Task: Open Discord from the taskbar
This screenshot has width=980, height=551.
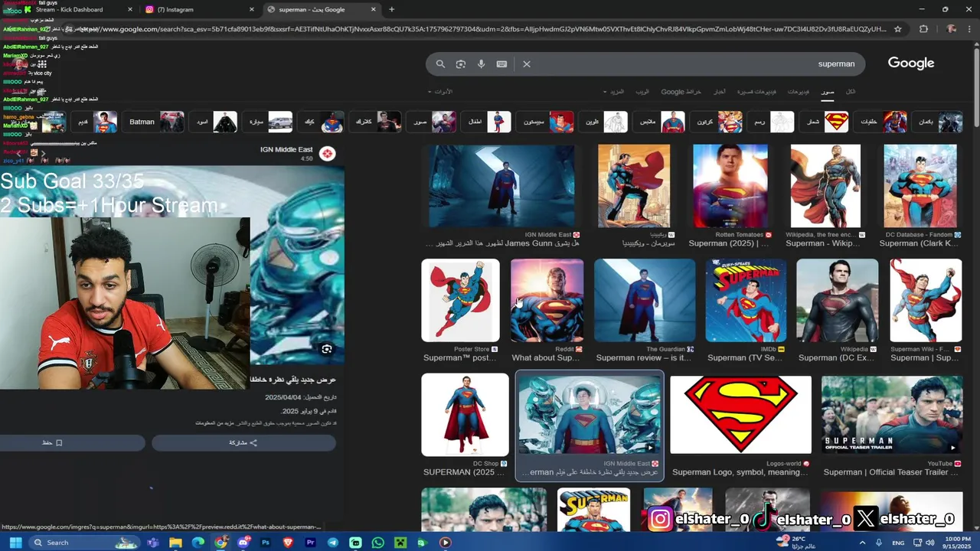Action: tap(243, 543)
